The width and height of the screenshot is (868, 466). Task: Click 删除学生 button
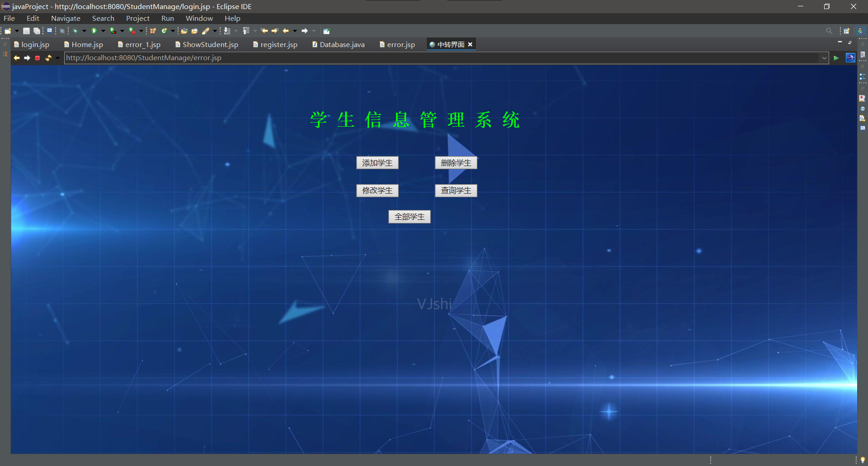456,163
